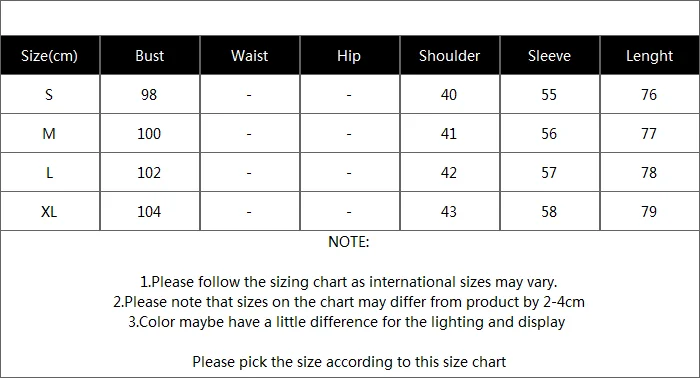Click the Lenght column header

[650, 55]
